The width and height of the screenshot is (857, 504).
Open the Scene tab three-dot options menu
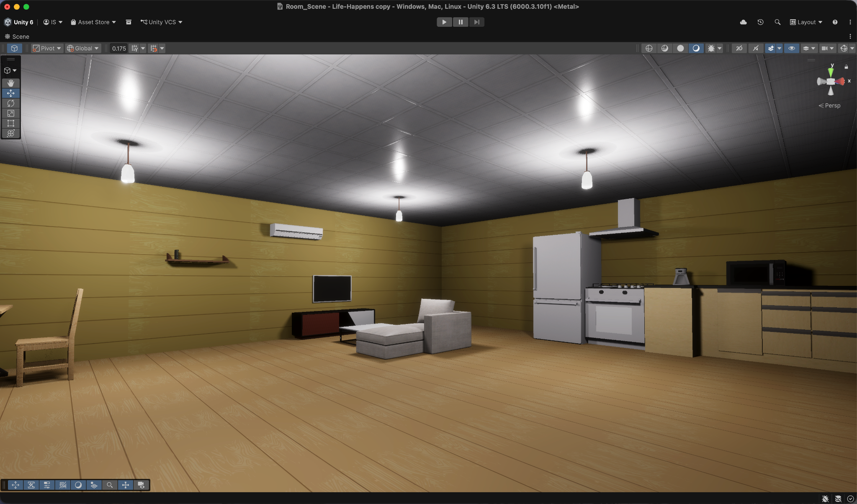pyautogui.click(x=850, y=36)
